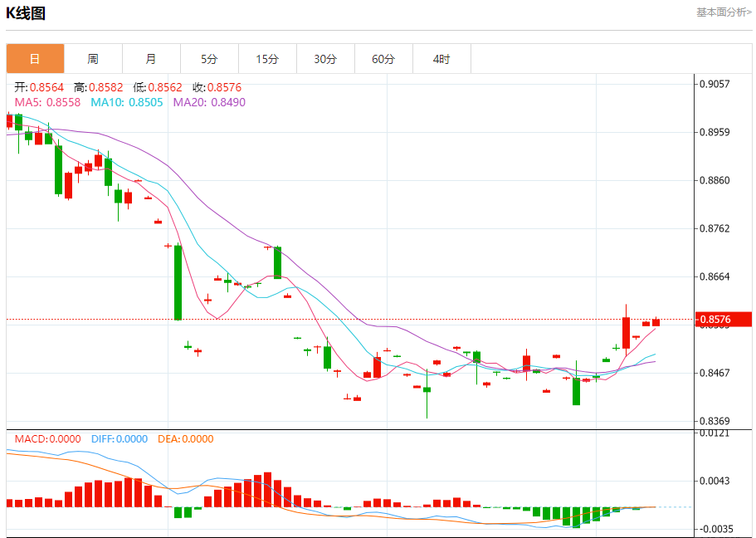This screenshot has height=538, width=756.
Task: Switch to the 月 monthly tab
Action: (x=151, y=59)
